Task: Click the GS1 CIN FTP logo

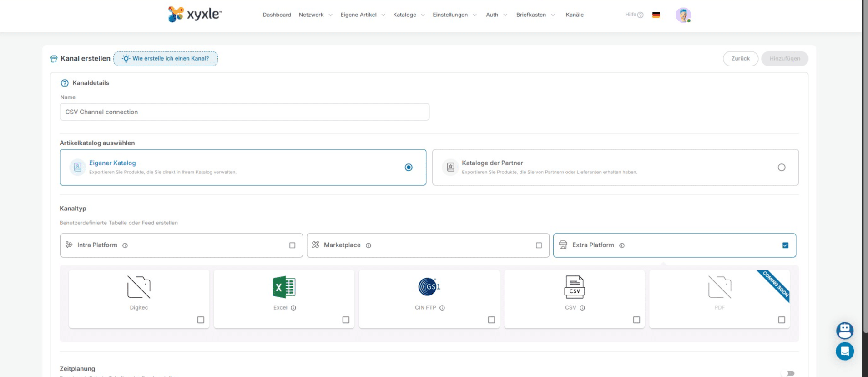Action: [x=429, y=287]
